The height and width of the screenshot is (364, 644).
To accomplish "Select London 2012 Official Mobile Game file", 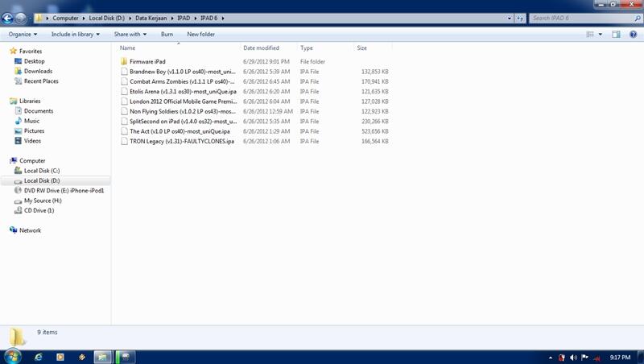I will pos(184,101).
